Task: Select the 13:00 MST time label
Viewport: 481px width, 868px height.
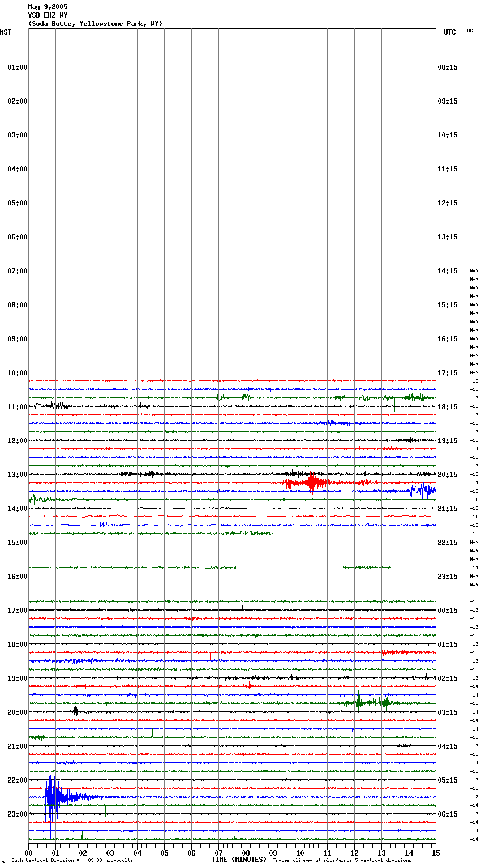Action: [18, 475]
